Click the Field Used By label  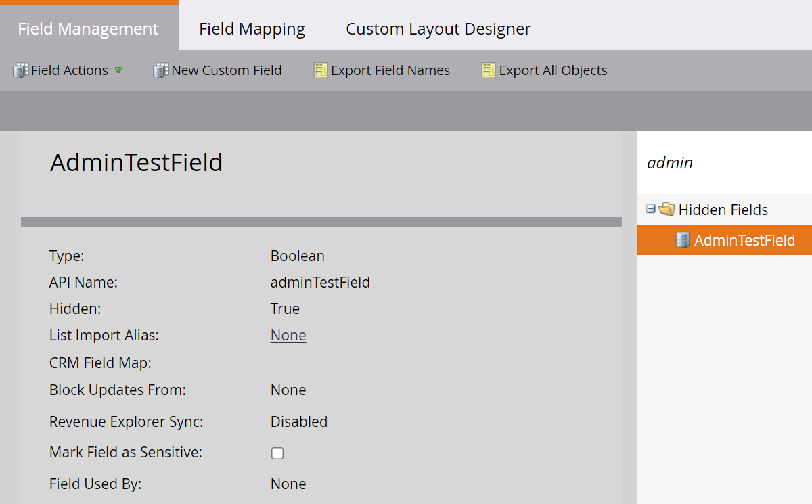tap(95, 484)
